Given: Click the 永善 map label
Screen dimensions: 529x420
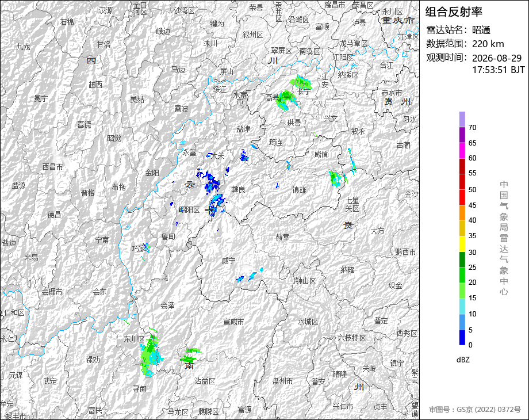Looking at the screenshot, I should click(189, 152).
